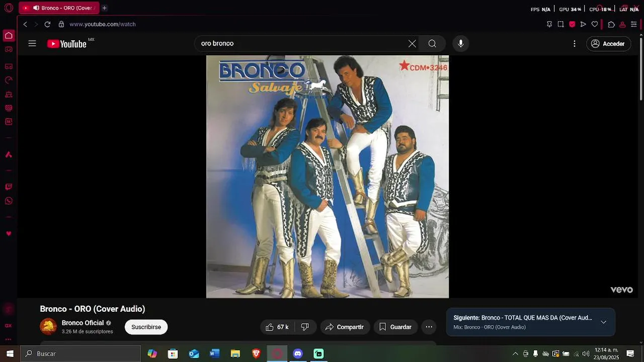Click the pin icon in address bar
The height and width of the screenshot is (362, 644).
549,24
